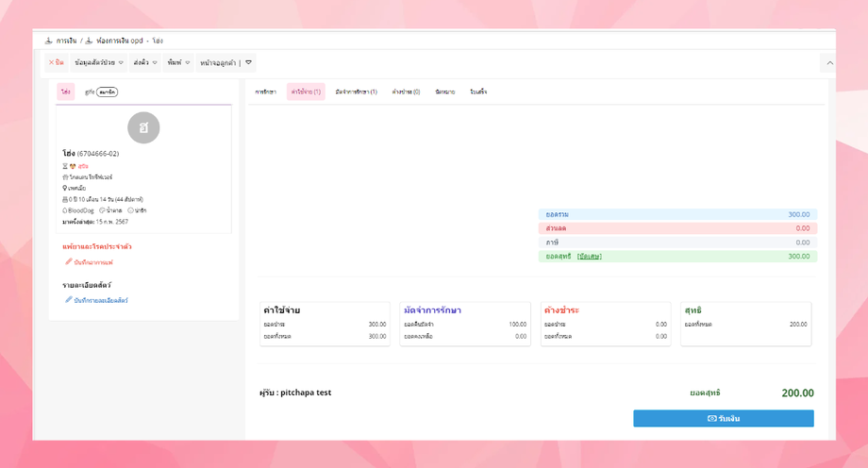
Task: Open the ข้อมูลสัตว์ป่วย dropdown
Action: tap(99, 62)
